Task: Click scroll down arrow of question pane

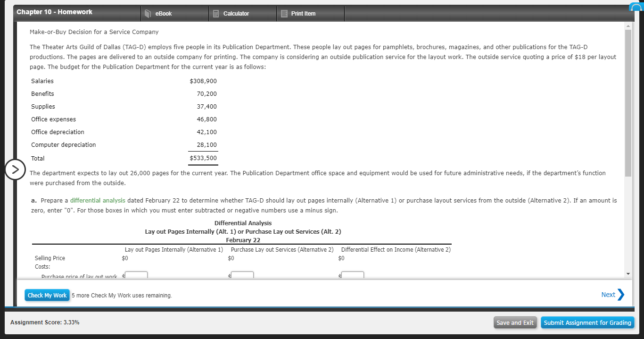Action: pos(627,274)
